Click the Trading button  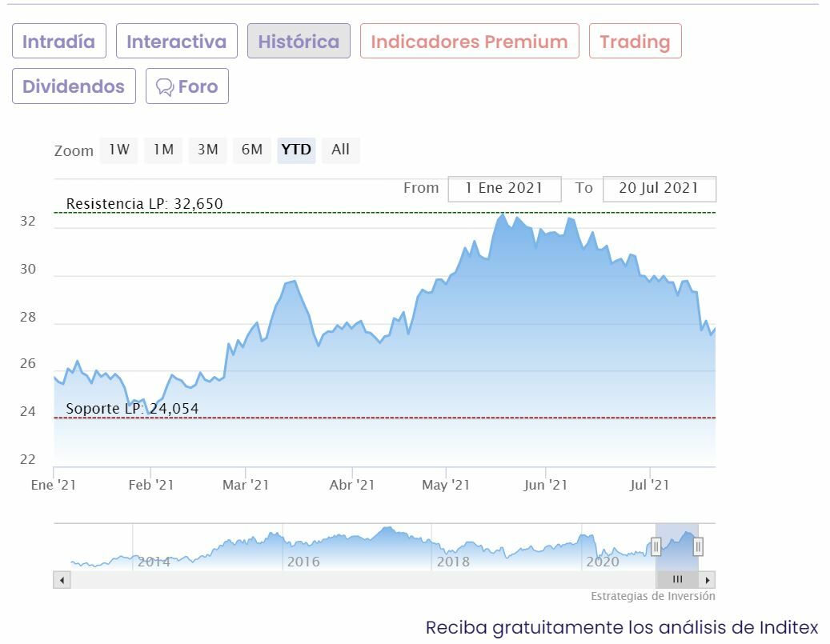[635, 42]
